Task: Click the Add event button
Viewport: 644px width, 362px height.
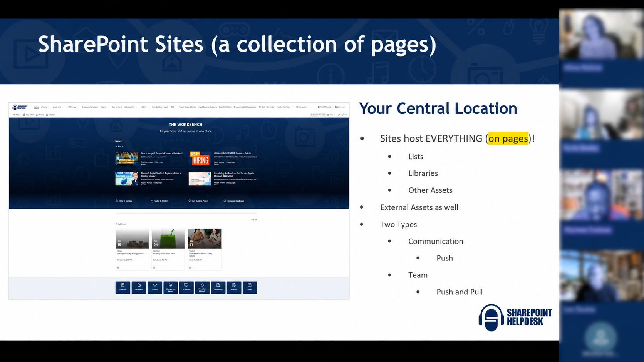Action: pyautogui.click(x=121, y=224)
